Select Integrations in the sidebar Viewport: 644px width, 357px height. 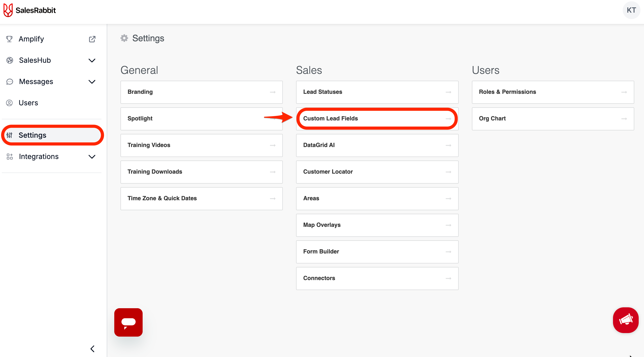point(51,157)
